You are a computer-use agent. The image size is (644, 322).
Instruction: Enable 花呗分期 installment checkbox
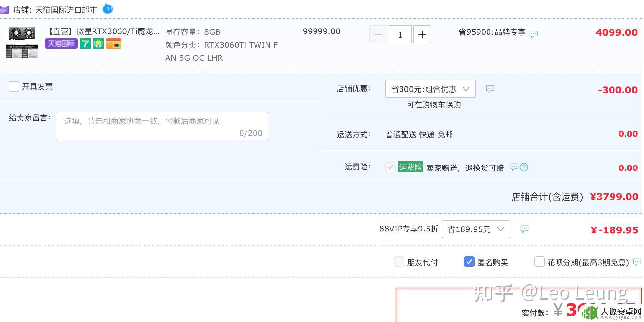click(539, 262)
